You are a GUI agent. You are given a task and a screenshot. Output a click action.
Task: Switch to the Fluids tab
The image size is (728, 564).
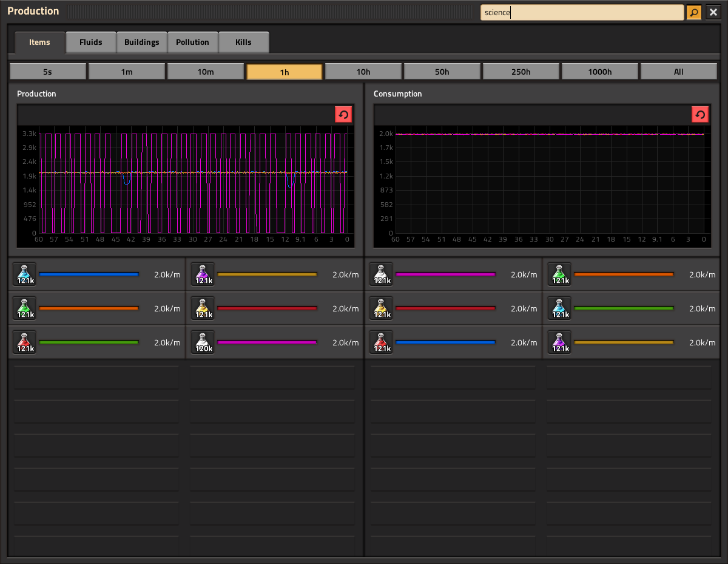tap(91, 42)
